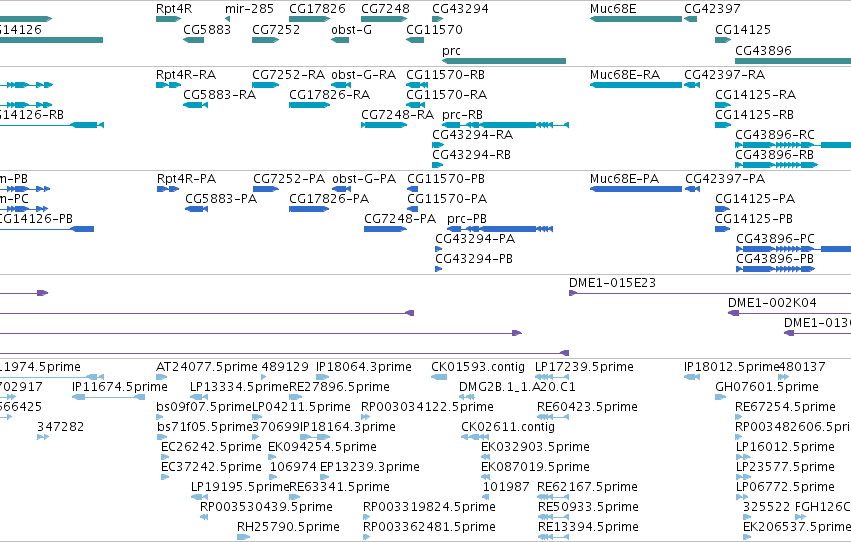Viewport: 851px width, 542px height.
Task: Select the RE67254.5prime EST label
Action: tap(785, 407)
